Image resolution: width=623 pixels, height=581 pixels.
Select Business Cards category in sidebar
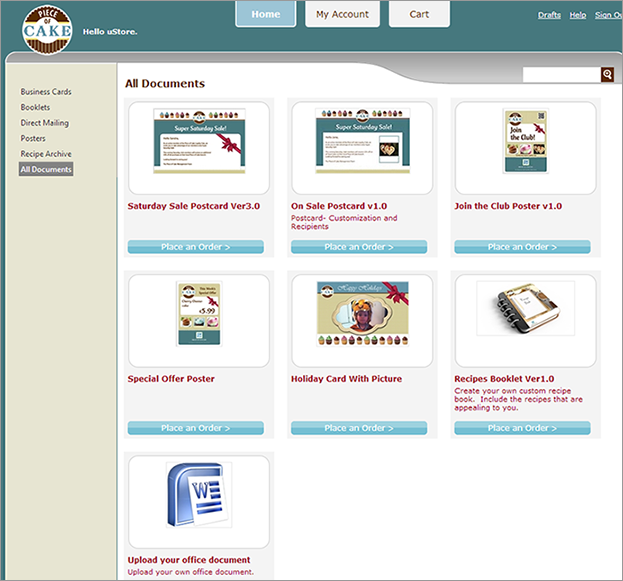click(x=46, y=92)
